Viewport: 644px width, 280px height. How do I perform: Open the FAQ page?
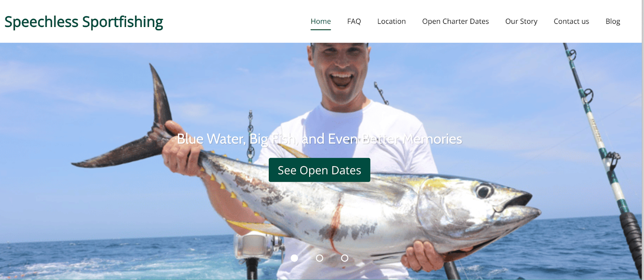tap(354, 21)
